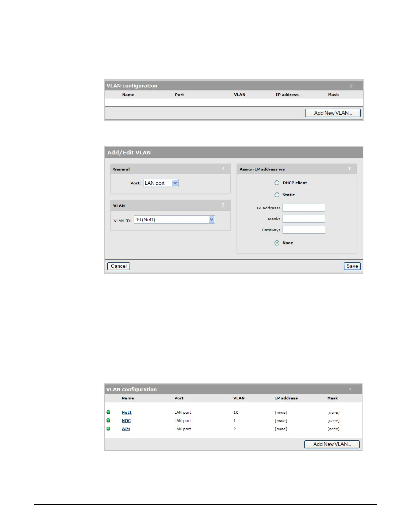Select the Static radio button

point(277,195)
